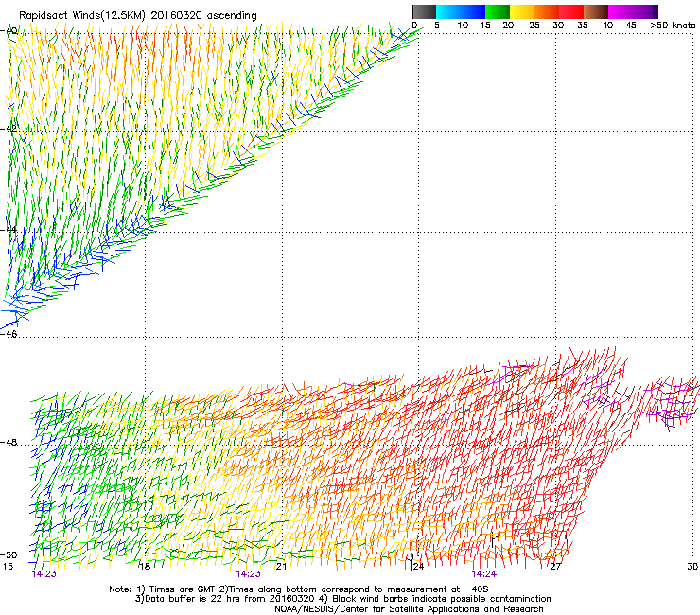Click the '-46' latitude axis label

pyautogui.click(x=9, y=334)
